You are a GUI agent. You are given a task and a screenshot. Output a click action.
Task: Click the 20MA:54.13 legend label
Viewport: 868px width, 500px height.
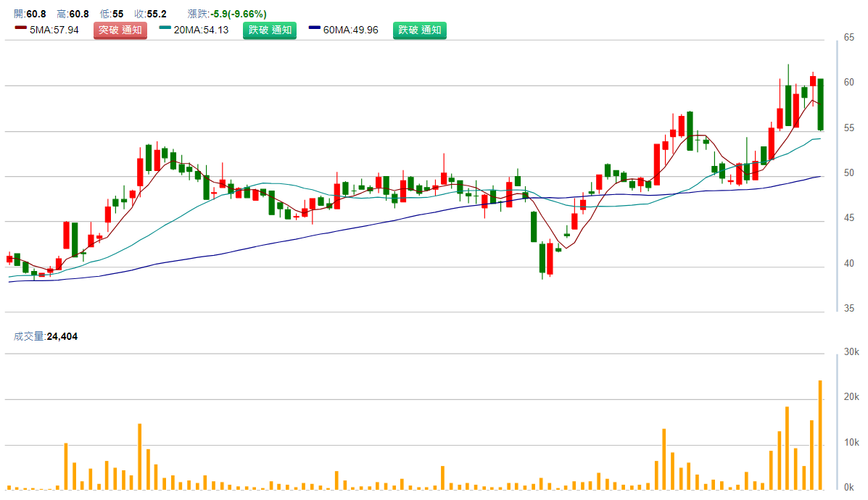(x=201, y=30)
